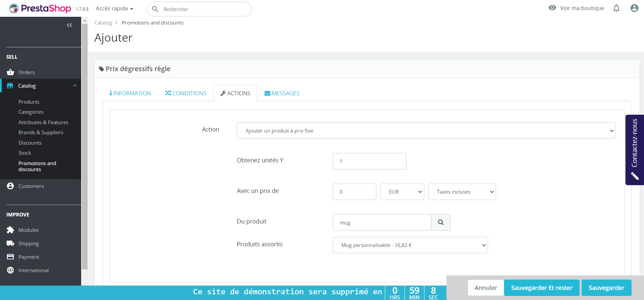Collapse the sidebar with double-chevron icon
The height and width of the screenshot is (300, 644).
coord(69,25)
